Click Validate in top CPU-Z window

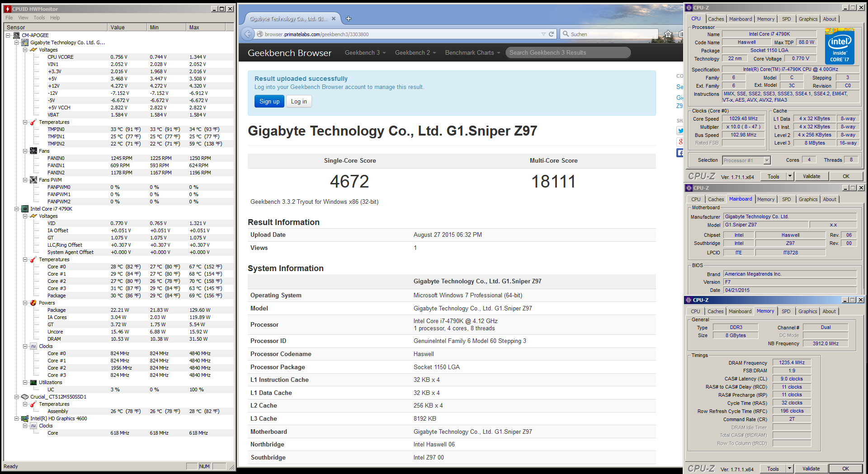tap(811, 176)
